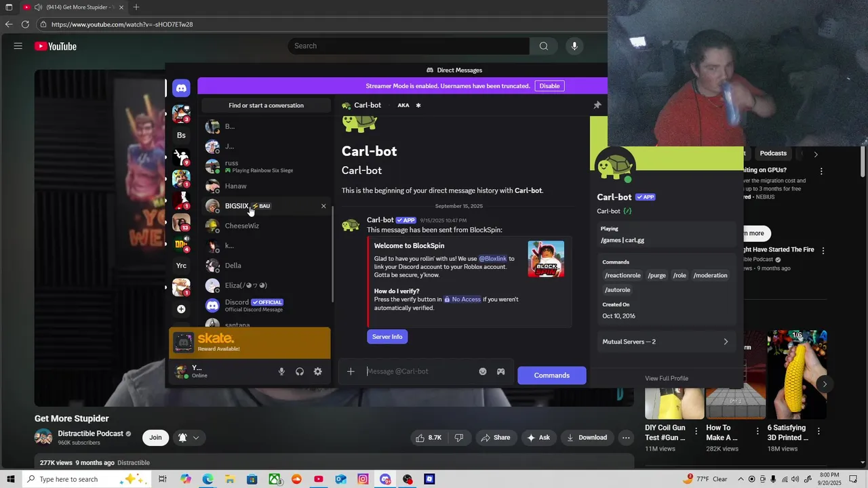The image size is (868, 488).
Task: Open a new browser tab
Action: click(x=136, y=7)
